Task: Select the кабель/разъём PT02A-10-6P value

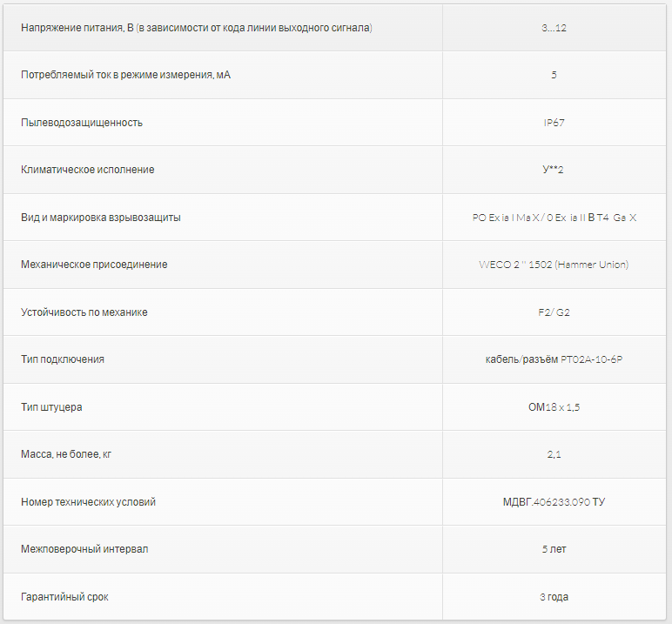Action: coord(554,359)
